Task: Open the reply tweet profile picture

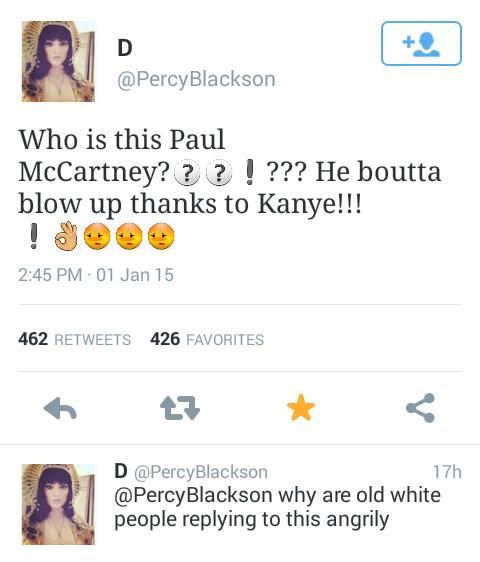Action: point(58,504)
